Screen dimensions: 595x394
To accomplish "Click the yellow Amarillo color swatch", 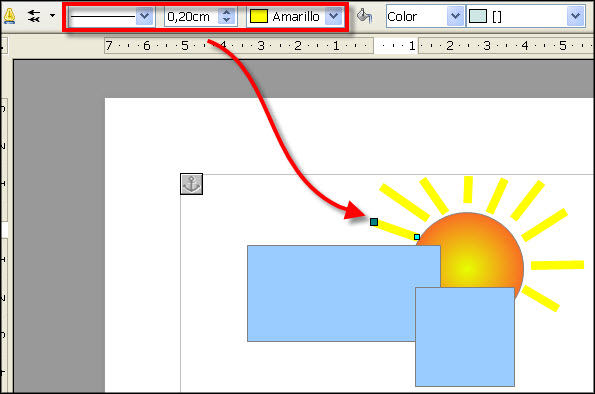I will (259, 16).
